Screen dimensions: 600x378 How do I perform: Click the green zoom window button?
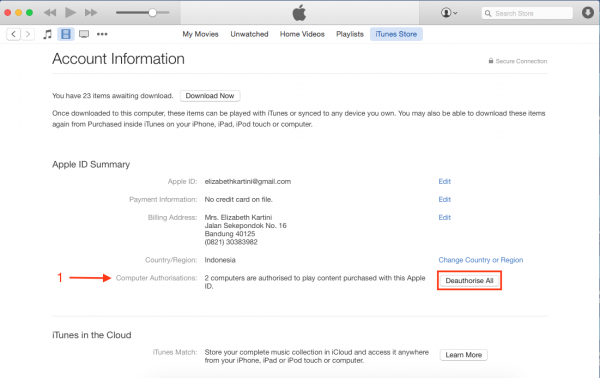(29, 13)
